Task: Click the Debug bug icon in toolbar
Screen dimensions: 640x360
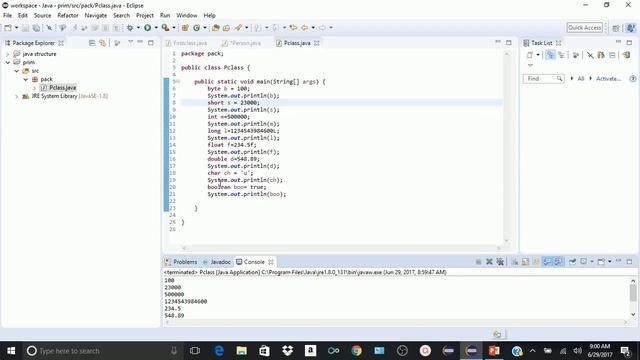Action: [130, 28]
